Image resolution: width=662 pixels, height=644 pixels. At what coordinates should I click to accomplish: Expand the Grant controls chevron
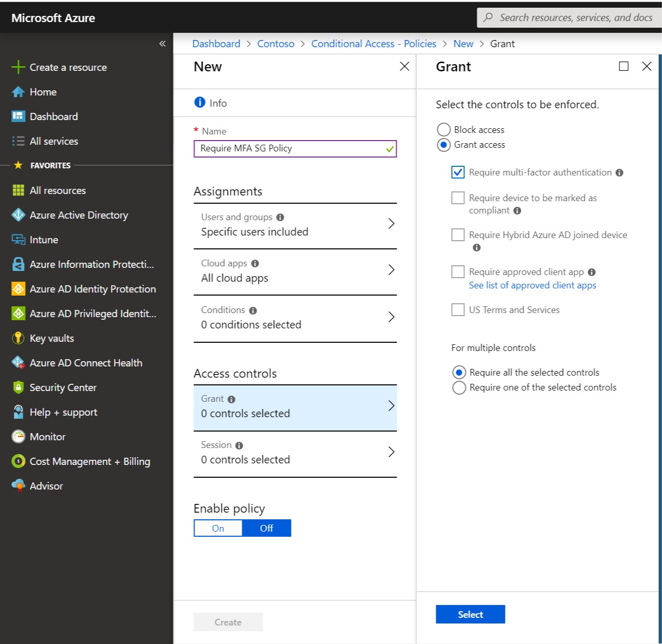tap(391, 406)
